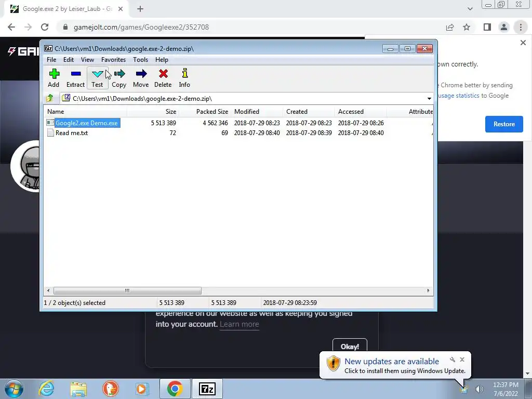Sort file list by Name column
Image resolution: width=532 pixels, height=399 pixels.
[85, 112]
